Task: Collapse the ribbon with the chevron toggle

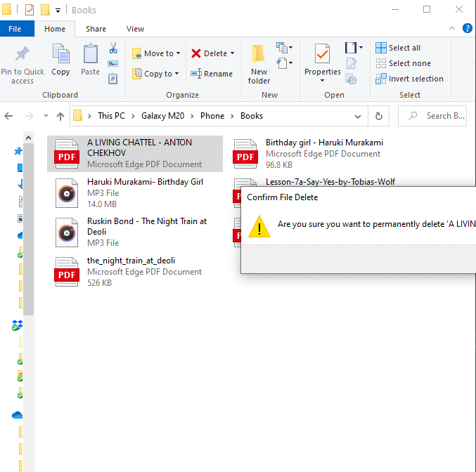Action: point(453,29)
